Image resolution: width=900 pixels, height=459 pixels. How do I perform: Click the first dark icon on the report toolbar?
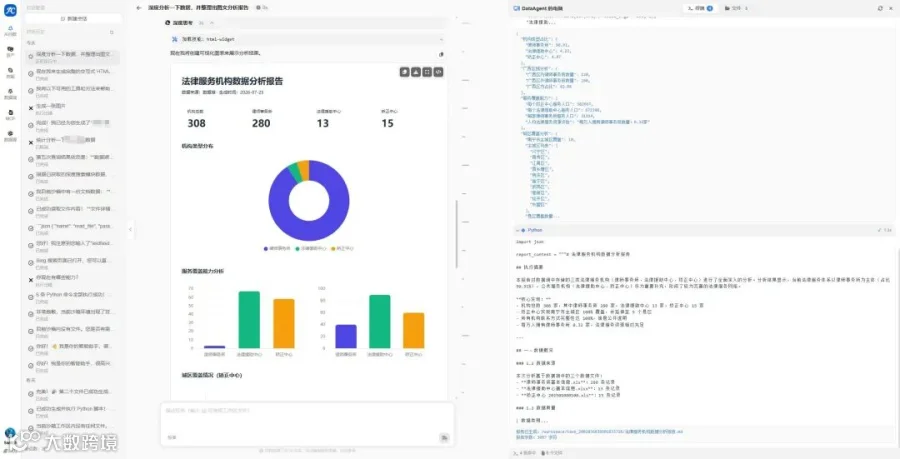405,72
